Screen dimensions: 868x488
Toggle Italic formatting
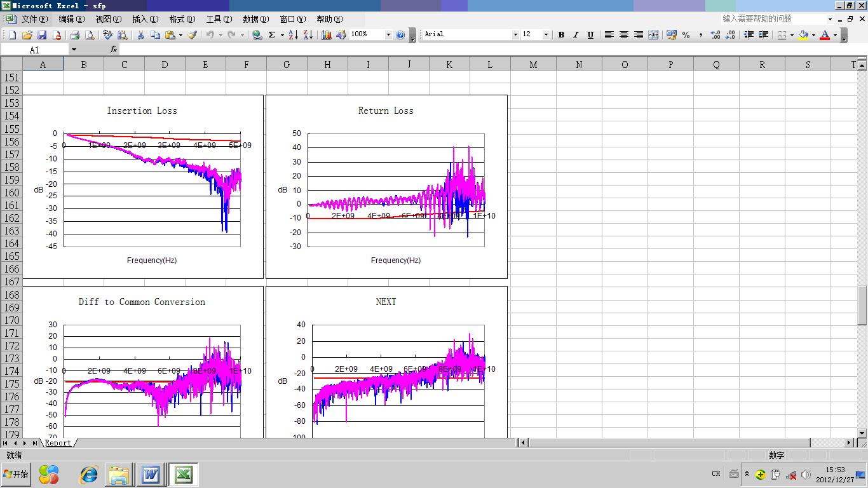tap(576, 35)
